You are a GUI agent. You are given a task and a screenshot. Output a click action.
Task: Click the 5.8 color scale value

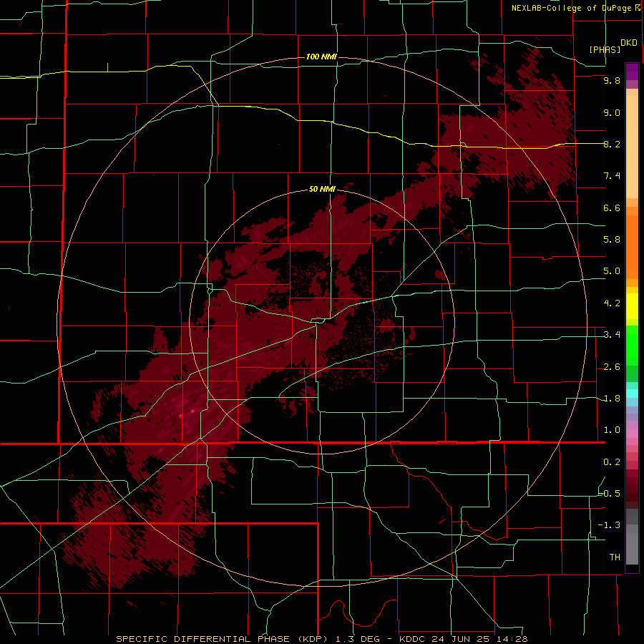pos(612,240)
